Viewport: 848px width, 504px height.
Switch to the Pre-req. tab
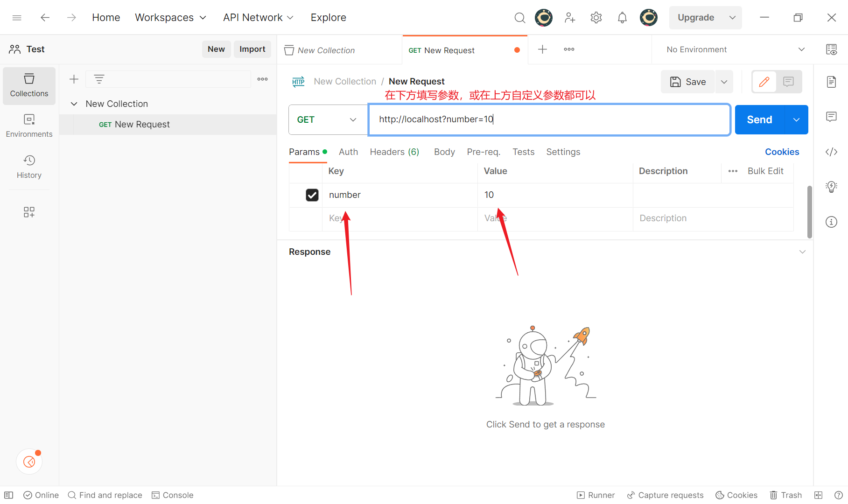[x=484, y=152]
